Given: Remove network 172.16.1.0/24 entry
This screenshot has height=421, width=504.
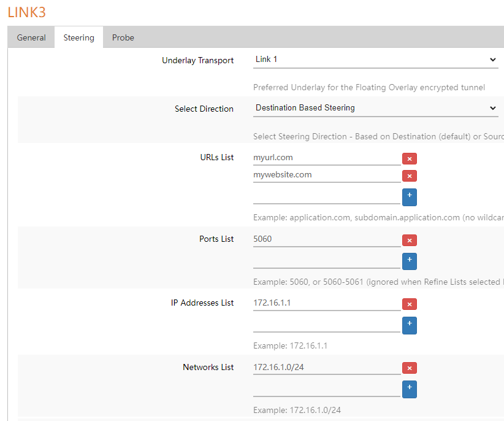Looking at the screenshot, I should tap(409, 368).
